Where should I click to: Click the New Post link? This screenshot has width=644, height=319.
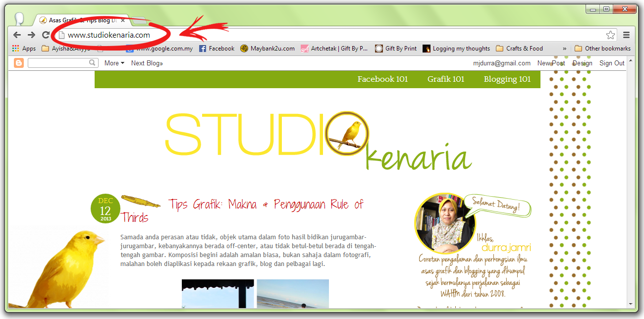[x=551, y=63]
